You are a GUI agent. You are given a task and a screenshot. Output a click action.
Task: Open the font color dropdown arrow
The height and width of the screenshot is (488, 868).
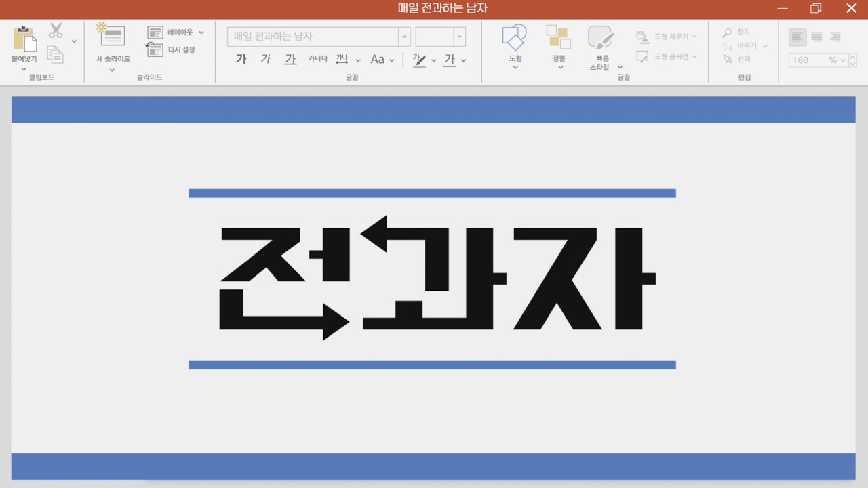click(x=464, y=60)
